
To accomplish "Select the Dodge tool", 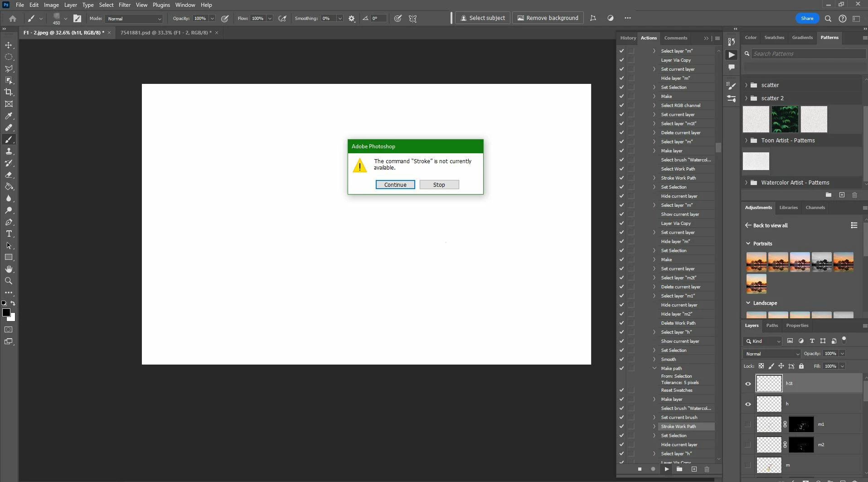I will coord(9,210).
